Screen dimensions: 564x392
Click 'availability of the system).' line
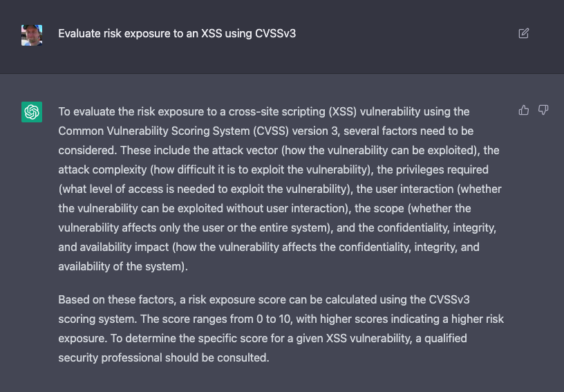coord(123,266)
